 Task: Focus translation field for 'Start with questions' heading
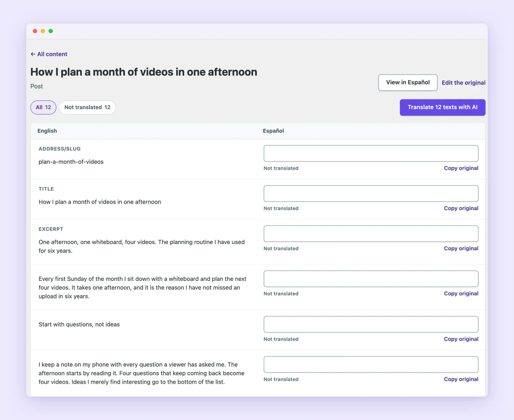371,324
